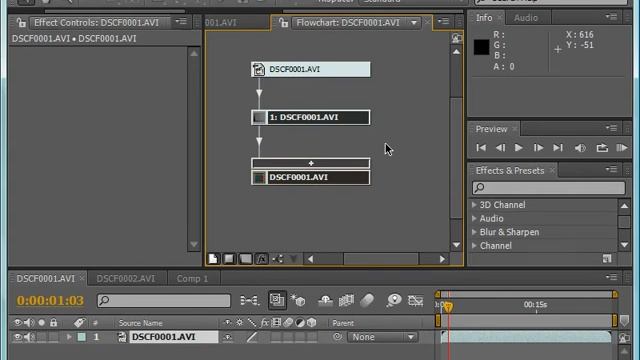Click the timeline search field
This screenshot has width=640, height=360.
point(164,301)
